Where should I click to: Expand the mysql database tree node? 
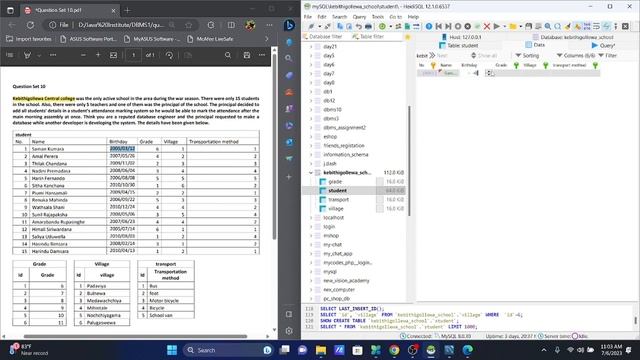311,271
